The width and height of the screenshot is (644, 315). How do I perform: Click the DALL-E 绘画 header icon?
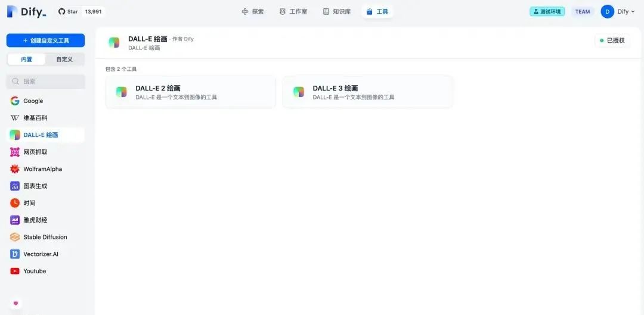[114, 43]
